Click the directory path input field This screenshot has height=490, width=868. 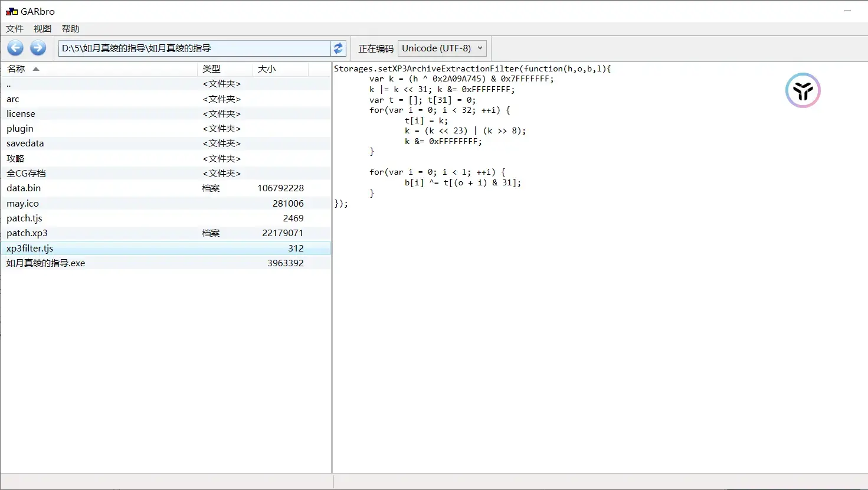(x=194, y=48)
